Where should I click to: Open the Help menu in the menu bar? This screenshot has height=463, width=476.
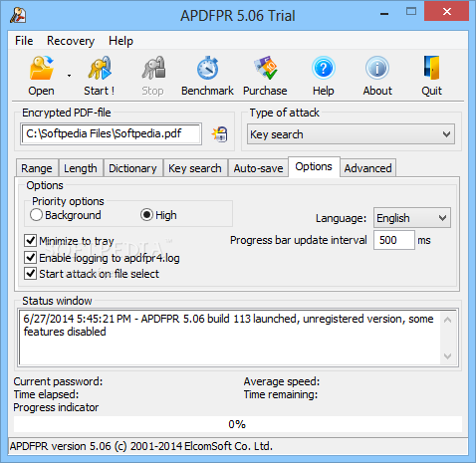(120, 41)
